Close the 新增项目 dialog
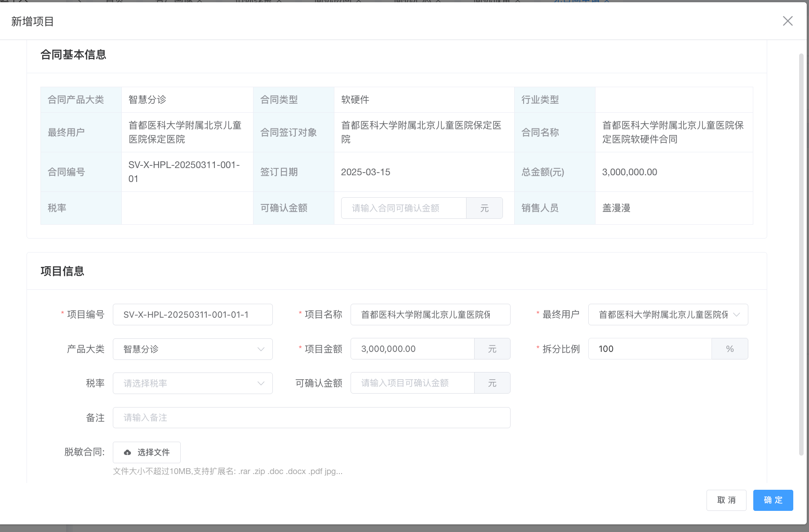Screen dimensions: 809x532 787,21
